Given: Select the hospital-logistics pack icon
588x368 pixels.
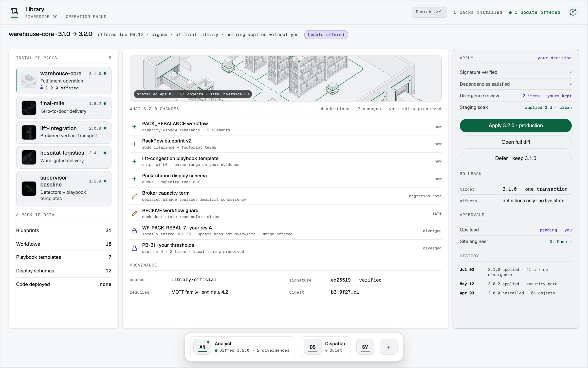Looking at the screenshot, I should [29, 157].
